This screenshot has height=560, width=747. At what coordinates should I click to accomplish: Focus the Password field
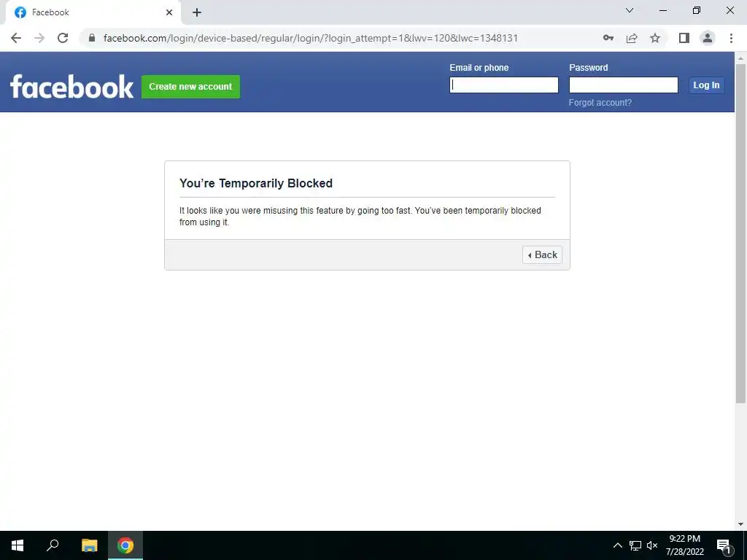(624, 85)
